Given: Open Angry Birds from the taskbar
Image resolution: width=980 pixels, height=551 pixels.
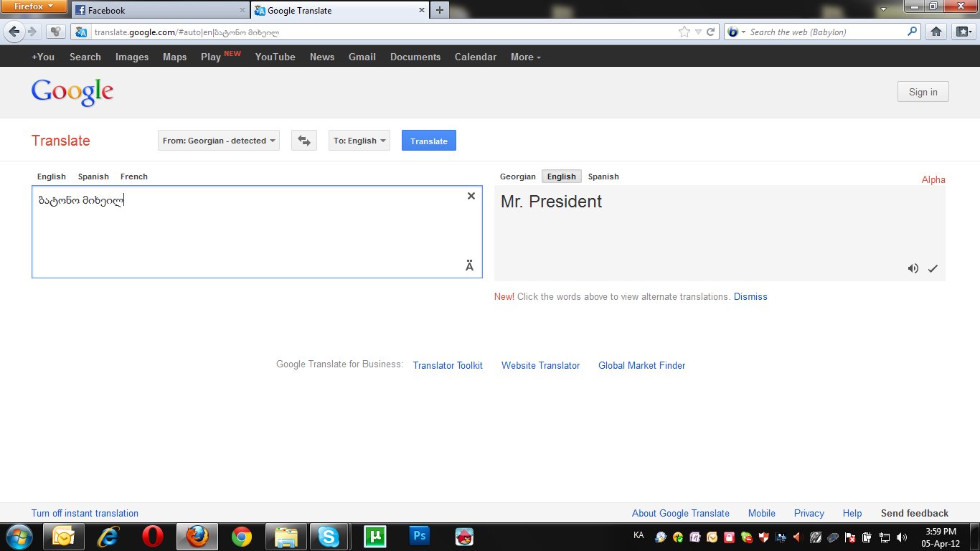Looking at the screenshot, I should pyautogui.click(x=464, y=537).
